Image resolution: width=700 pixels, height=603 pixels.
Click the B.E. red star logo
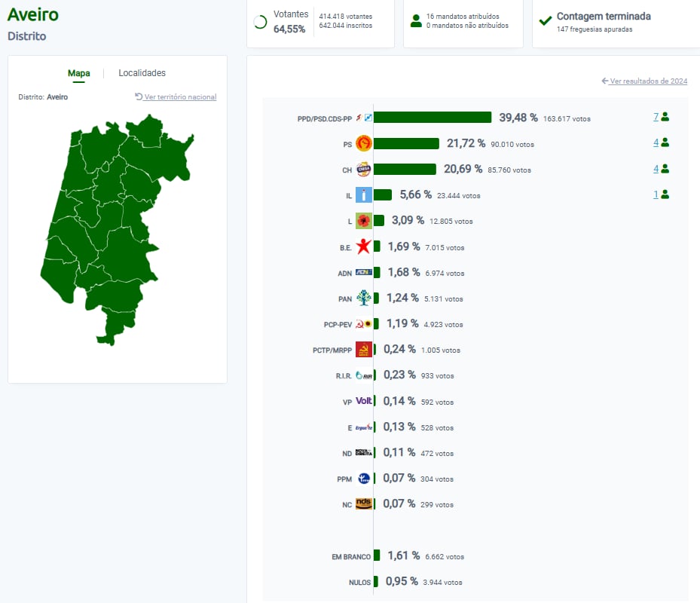(364, 246)
